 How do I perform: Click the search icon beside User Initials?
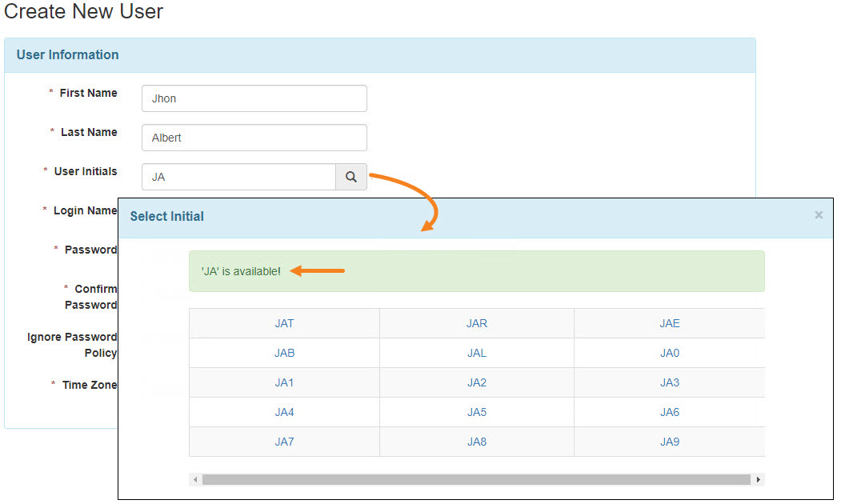point(351,177)
